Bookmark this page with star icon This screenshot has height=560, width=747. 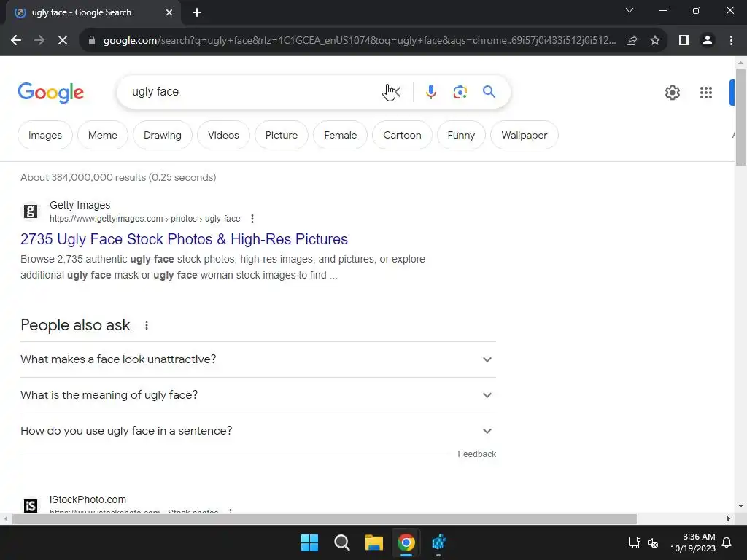tap(655, 41)
